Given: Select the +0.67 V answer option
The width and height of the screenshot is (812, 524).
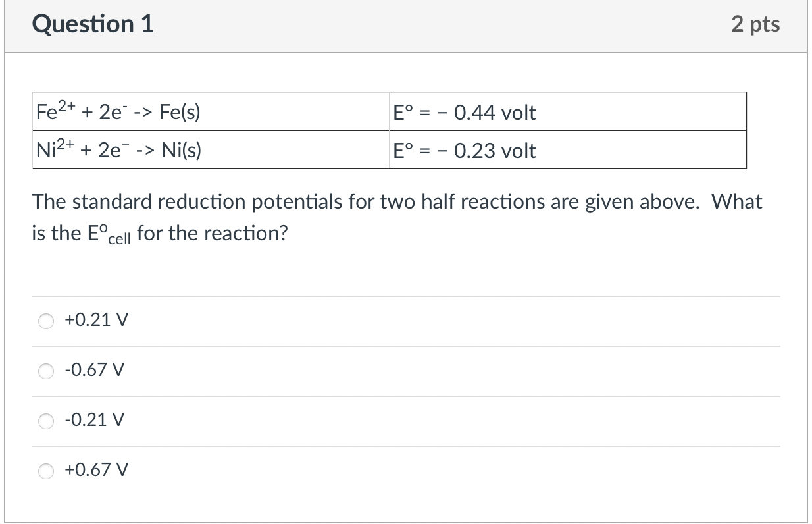Looking at the screenshot, I should coord(46,471).
